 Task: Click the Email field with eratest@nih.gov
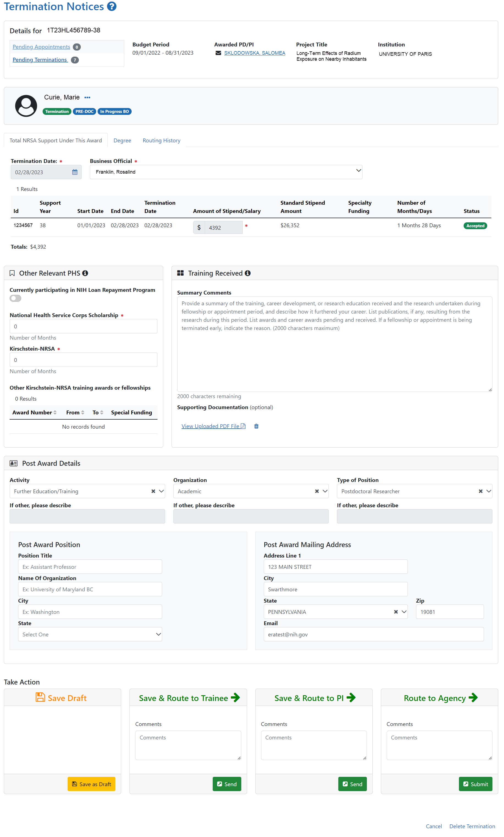coord(373,634)
